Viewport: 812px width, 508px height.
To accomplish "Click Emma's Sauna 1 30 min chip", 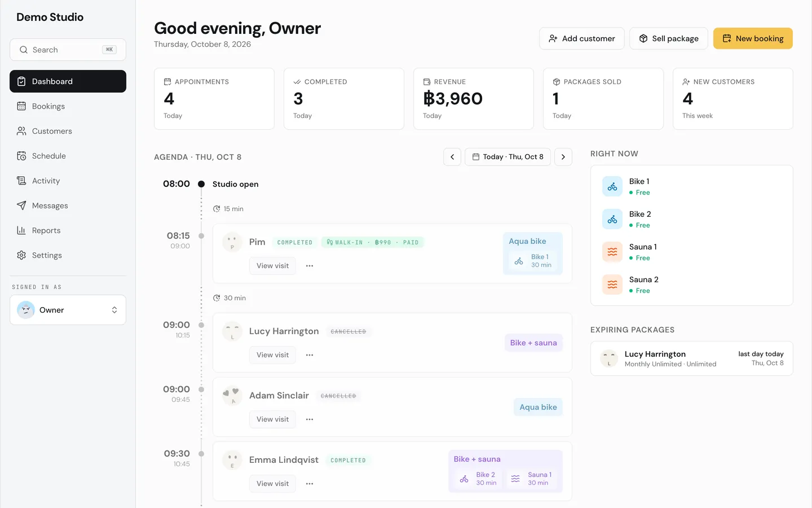I will [x=532, y=479].
